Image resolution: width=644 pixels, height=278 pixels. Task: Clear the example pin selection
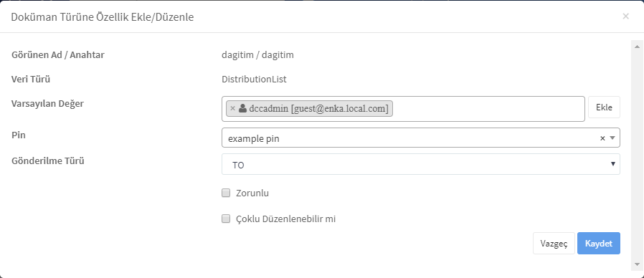pyautogui.click(x=602, y=138)
